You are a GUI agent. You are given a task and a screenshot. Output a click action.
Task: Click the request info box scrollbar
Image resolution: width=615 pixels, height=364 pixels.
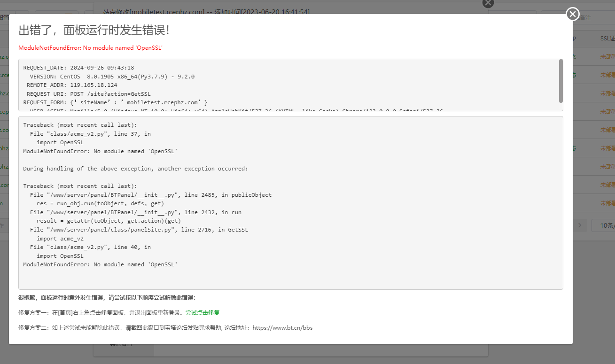560,81
